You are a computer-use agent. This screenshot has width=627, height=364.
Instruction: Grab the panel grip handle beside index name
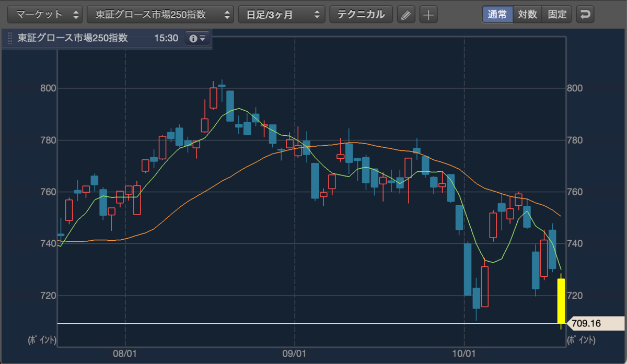pos(9,39)
